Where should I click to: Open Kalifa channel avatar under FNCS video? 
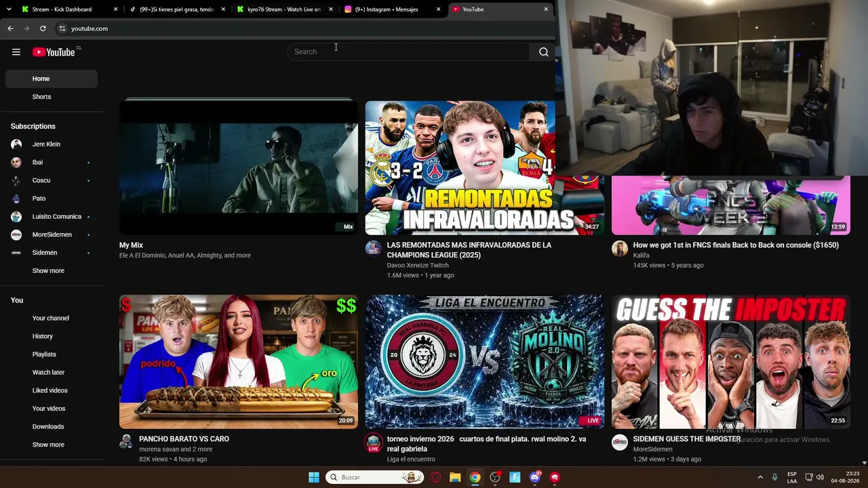click(620, 248)
